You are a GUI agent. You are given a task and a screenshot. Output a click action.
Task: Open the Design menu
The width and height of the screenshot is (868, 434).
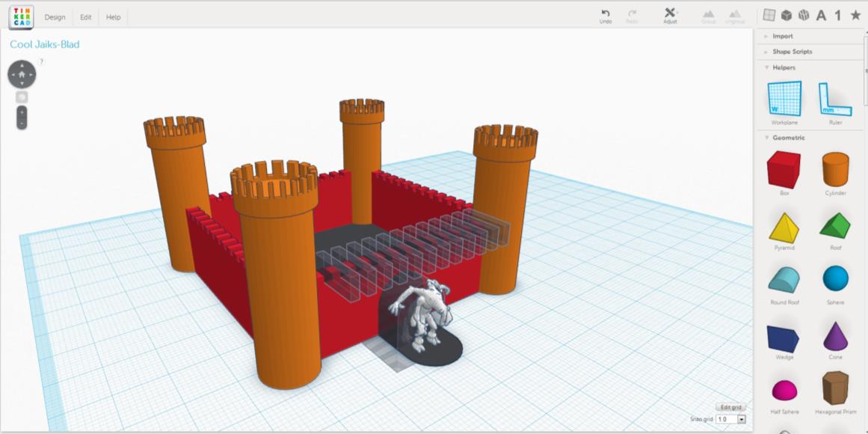click(55, 17)
